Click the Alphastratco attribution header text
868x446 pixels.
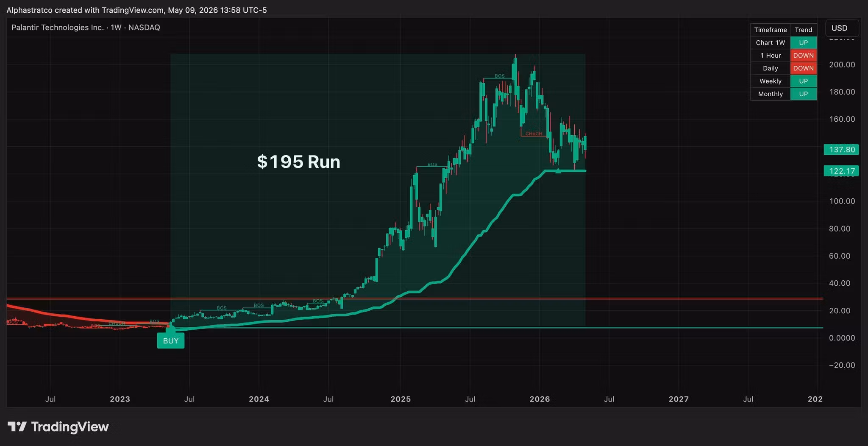tap(136, 10)
